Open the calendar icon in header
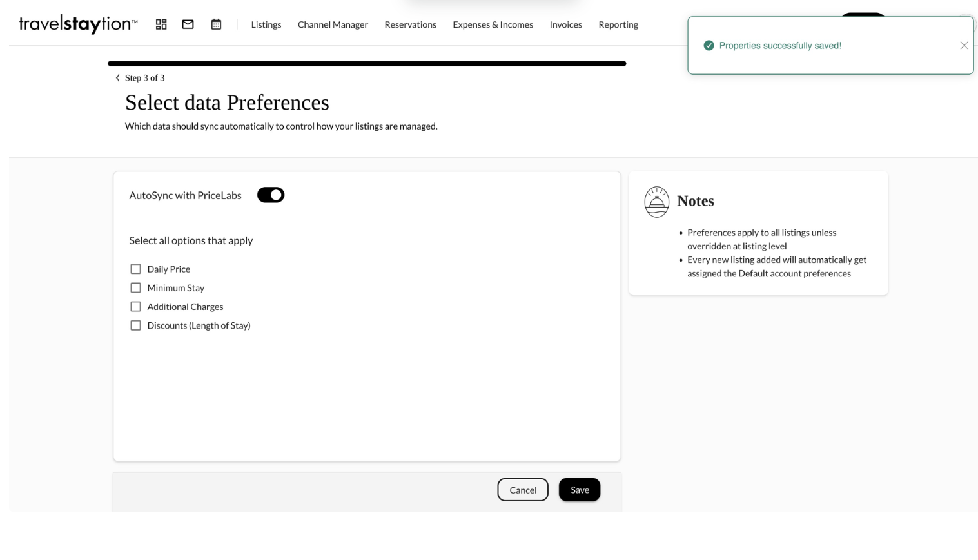 pos(216,24)
